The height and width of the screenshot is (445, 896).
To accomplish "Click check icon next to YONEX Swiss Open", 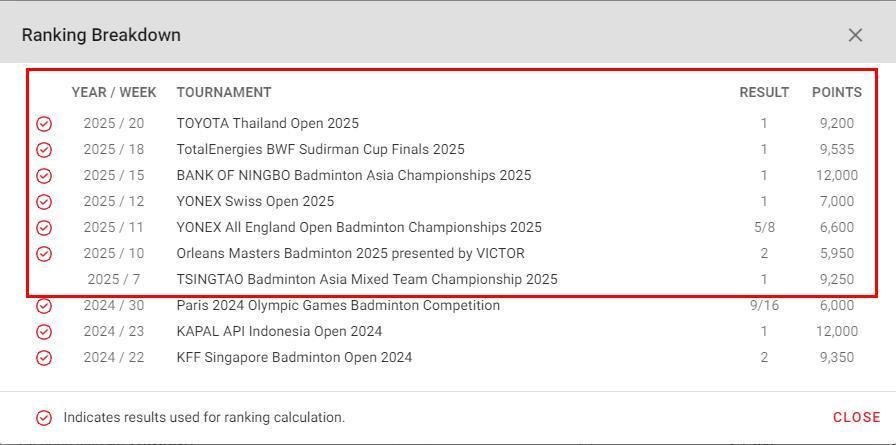I will pyautogui.click(x=44, y=202).
